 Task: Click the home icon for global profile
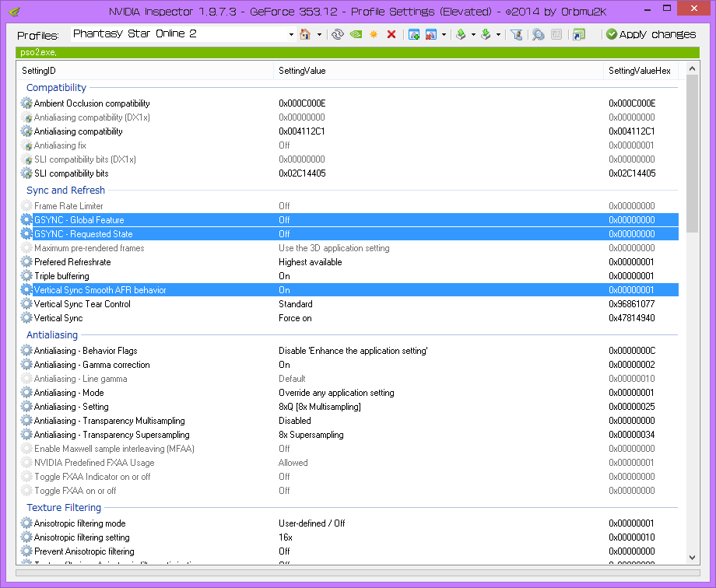[x=305, y=34]
